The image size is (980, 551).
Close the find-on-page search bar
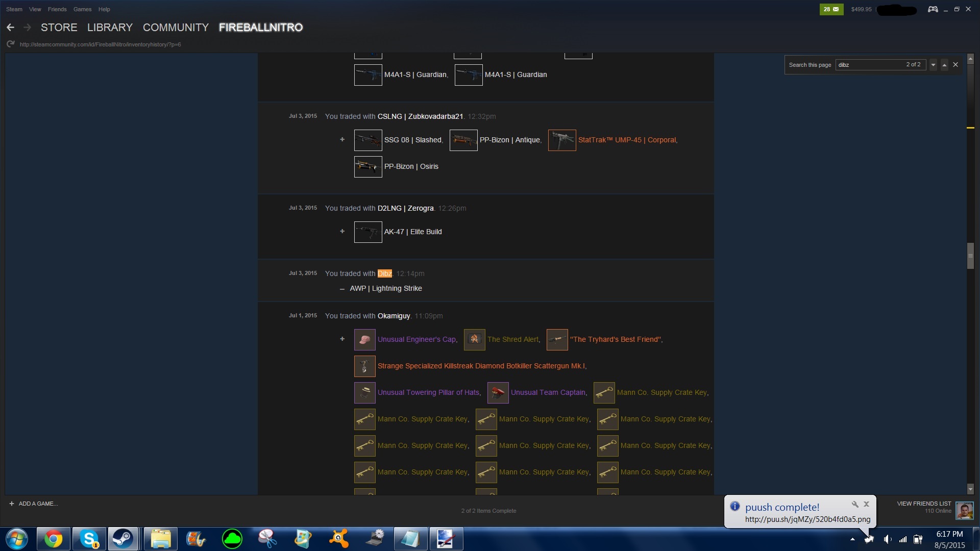955,65
